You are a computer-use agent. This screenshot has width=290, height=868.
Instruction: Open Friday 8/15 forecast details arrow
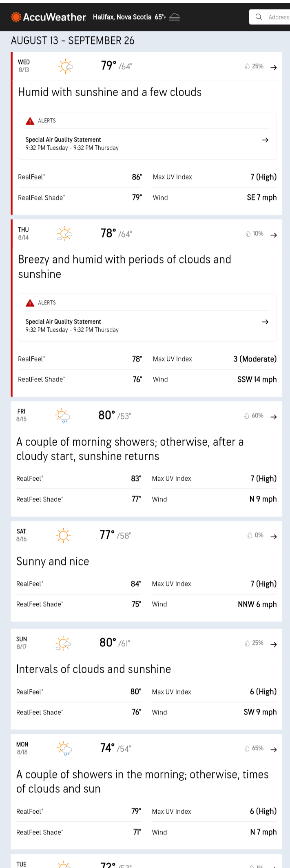pos(274,417)
